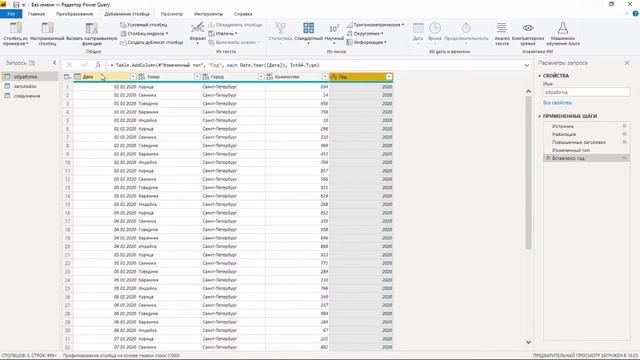The height and width of the screenshot is (360, 640).
Task: Expand the Rounding (Округление) dropdown
Action: [x=365, y=33]
